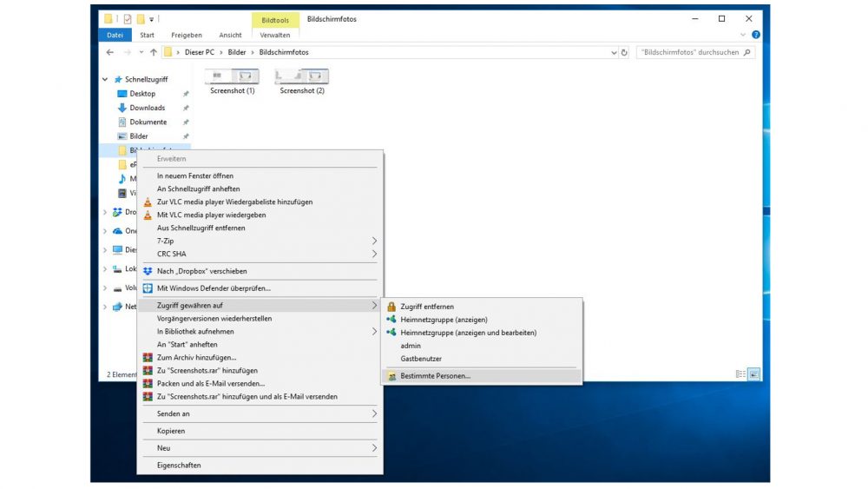Click the padlock icon beside Zugriff entfernen

391,307
